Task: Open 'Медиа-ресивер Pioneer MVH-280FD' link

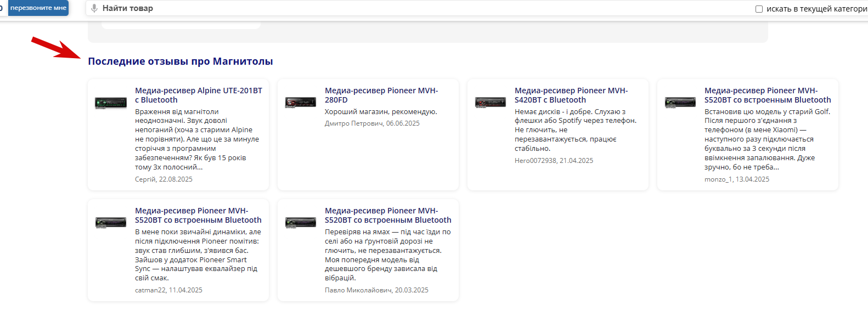Action: [381, 95]
